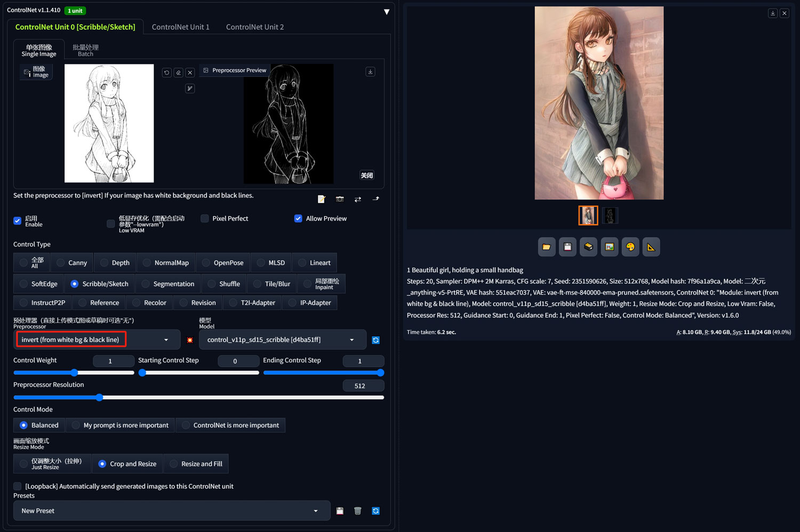The width and height of the screenshot is (800, 532).
Task: Switch to ControlNet Unit 1 tab
Action: tap(180, 27)
